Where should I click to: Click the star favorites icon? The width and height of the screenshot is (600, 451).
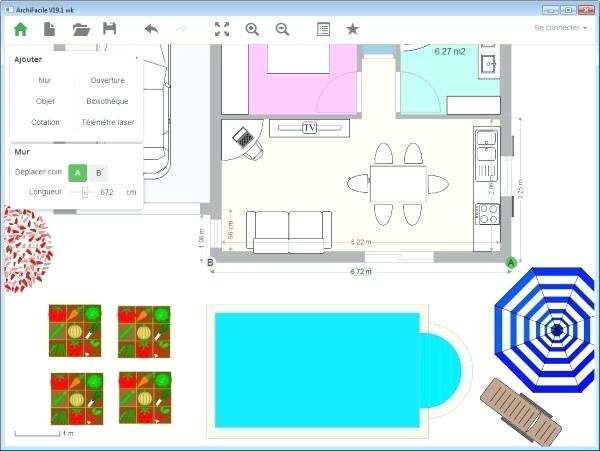pos(352,29)
